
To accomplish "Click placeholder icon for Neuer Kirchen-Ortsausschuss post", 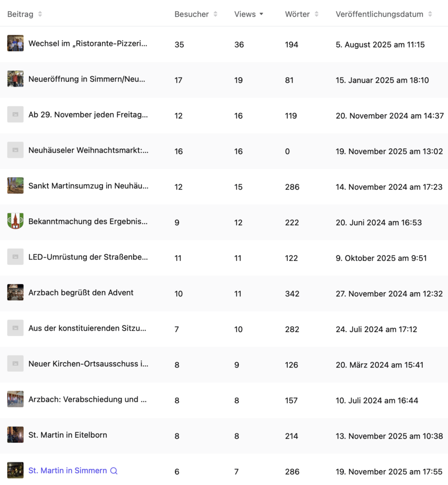I will point(15,363).
